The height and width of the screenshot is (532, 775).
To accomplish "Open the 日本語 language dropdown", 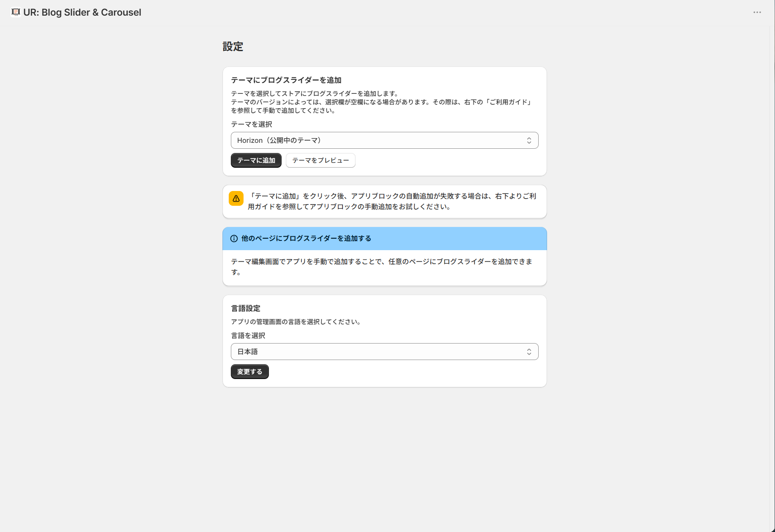I will pyautogui.click(x=381, y=352).
